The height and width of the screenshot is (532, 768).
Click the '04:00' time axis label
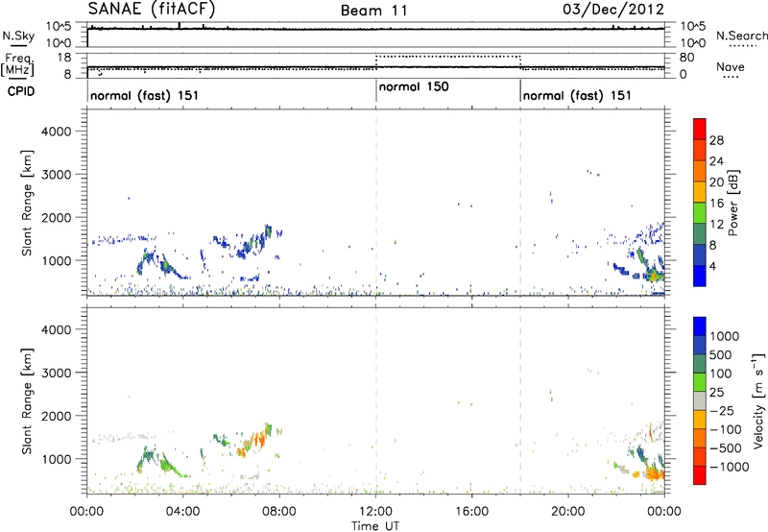click(x=183, y=512)
